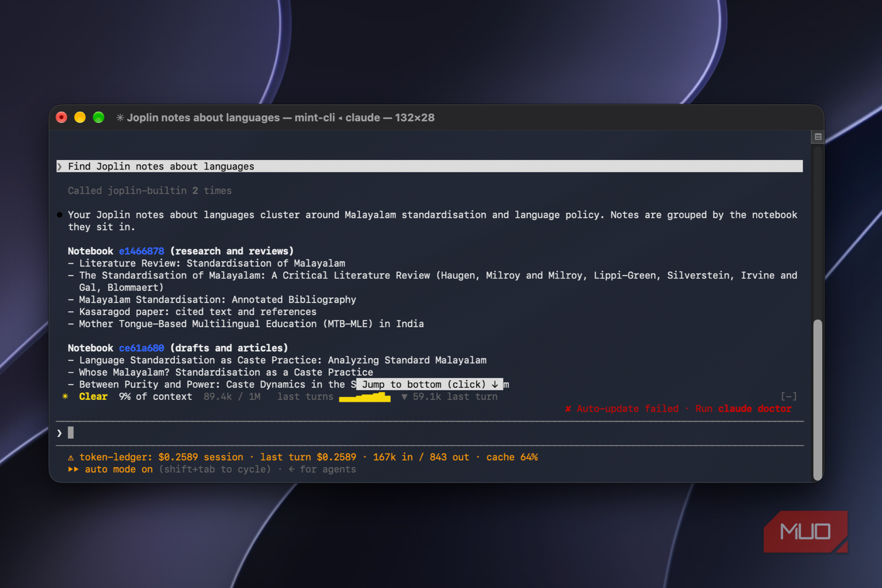This screenshot has height=588, width=882.
Task: Click 'Whose Malayalam? Standardisation as a Caste Practice'
Action: 226,373
